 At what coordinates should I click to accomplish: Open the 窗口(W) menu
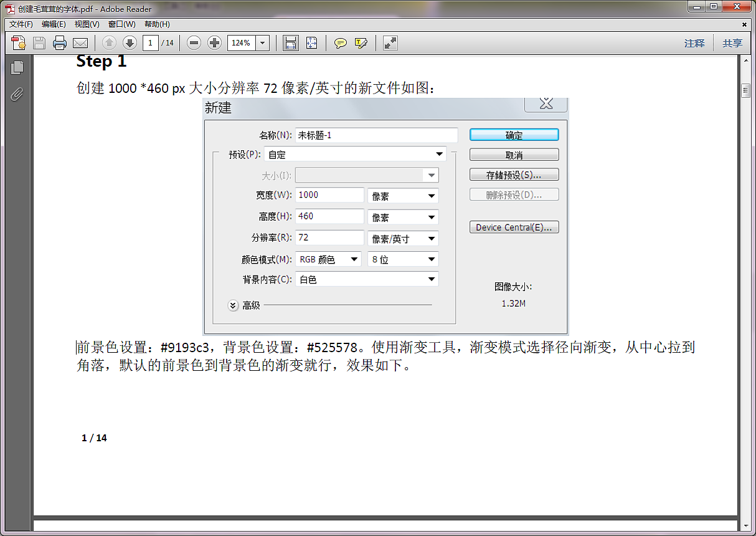click(x=121, y=24)
